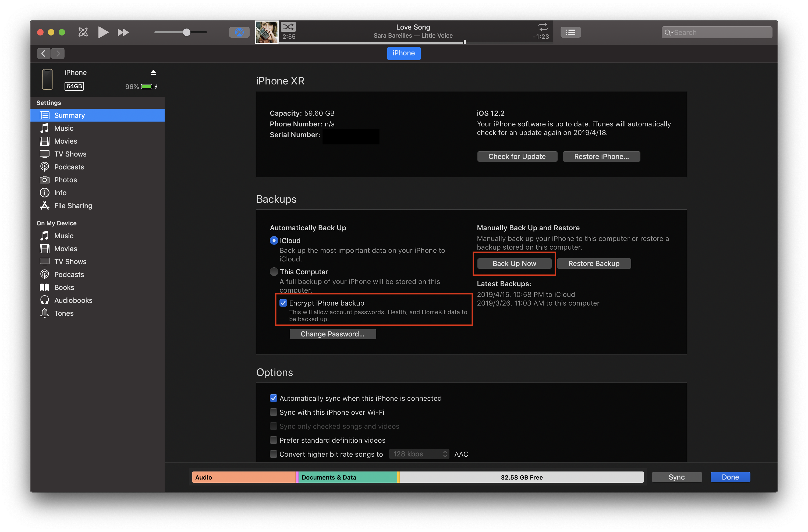Toggle Automatically sync when iPhone is connected
808x532 pixels.
click(x=273, y=398)
